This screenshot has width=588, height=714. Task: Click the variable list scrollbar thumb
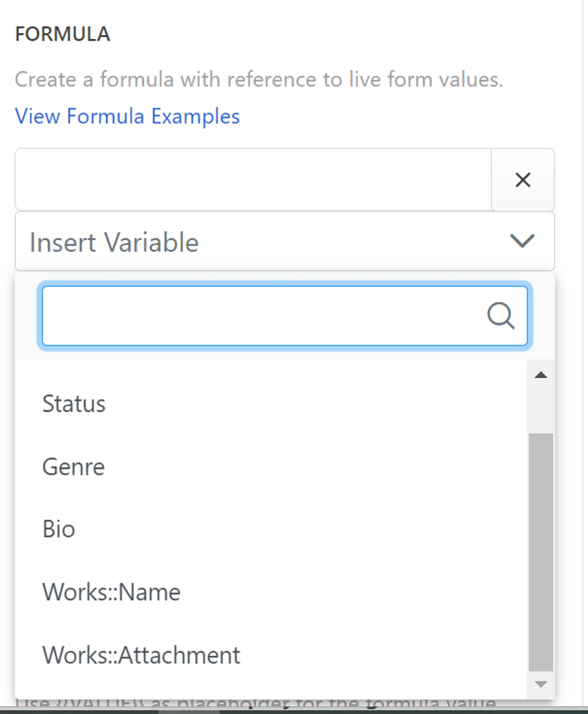[x=541, y=552]
